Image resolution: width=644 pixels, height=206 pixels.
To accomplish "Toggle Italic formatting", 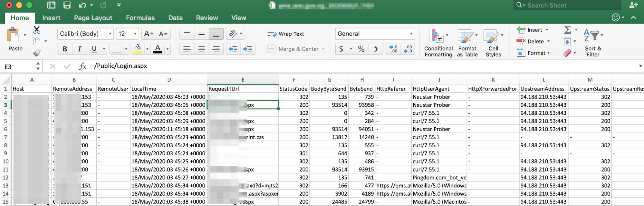I will coord(79,49).
